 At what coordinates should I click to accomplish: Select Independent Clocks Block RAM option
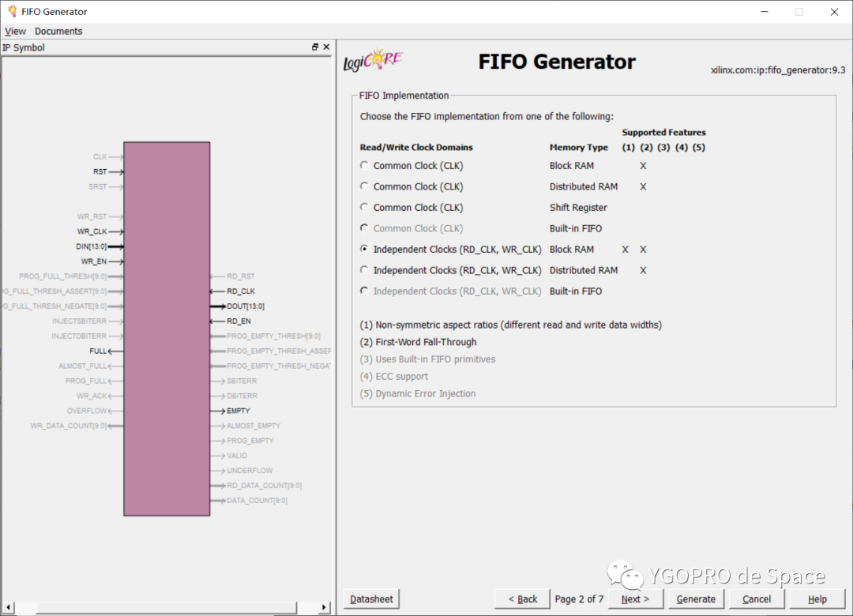click(x=364, y=249)
